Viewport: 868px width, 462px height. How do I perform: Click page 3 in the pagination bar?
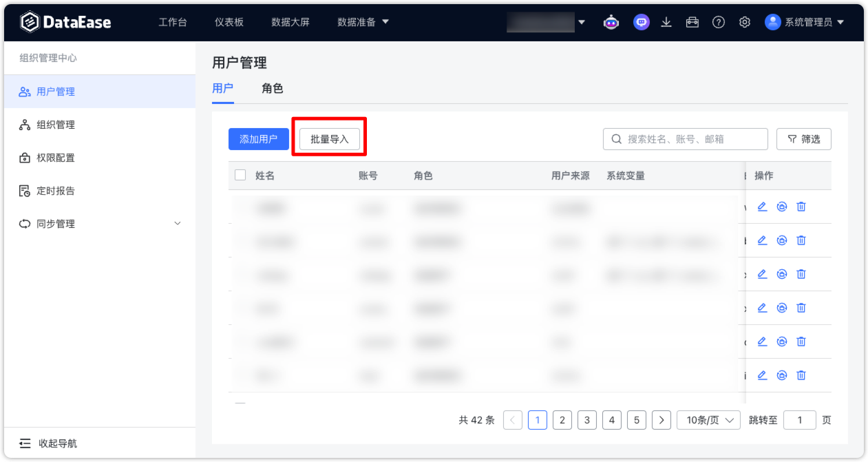[587, 420]
